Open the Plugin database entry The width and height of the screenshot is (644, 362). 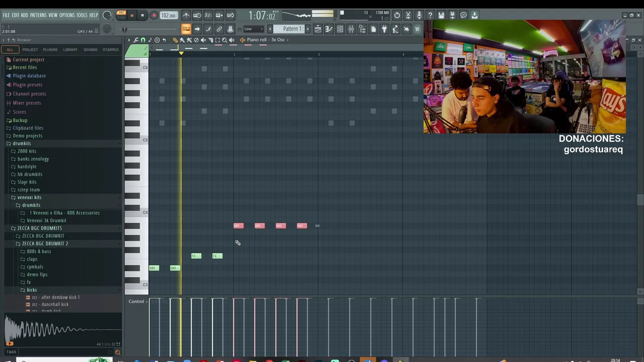[x=29, y=75]
